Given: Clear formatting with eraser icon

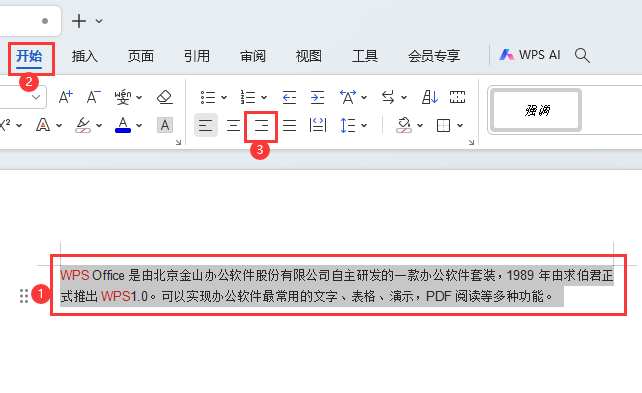Looking at the screenshot, I should pos(165,97).
